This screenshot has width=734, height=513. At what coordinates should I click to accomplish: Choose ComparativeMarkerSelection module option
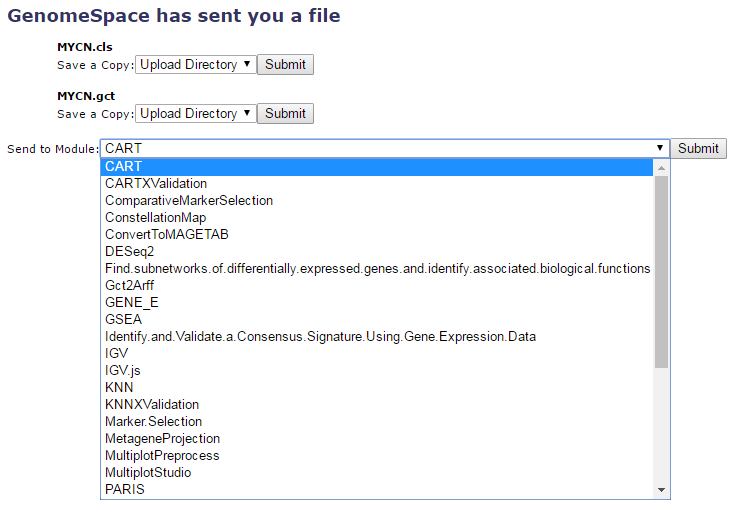point(189,201)
